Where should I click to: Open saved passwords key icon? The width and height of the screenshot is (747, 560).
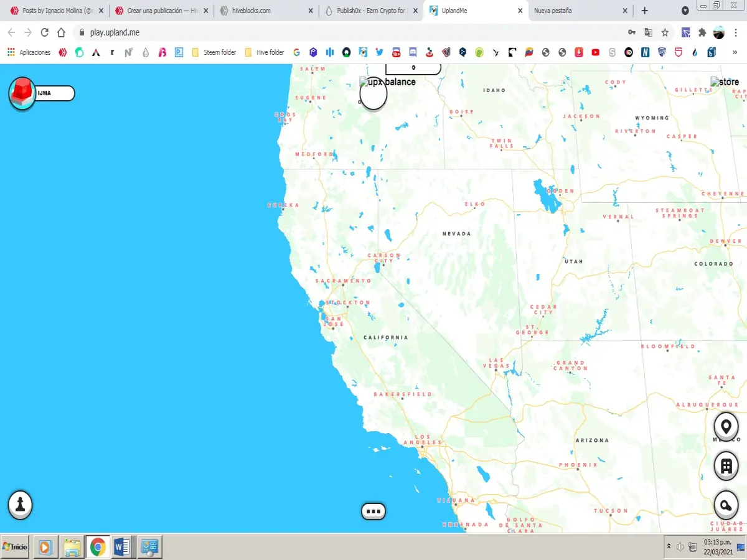point(632,32)
